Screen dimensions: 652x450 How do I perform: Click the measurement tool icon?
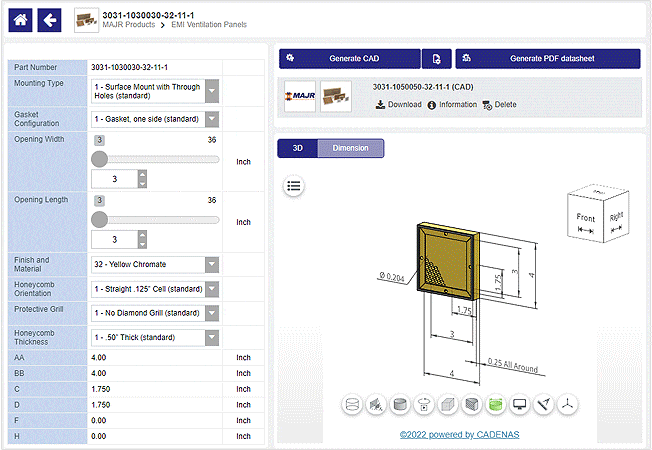pyautogui.click(x=543, y=405)
